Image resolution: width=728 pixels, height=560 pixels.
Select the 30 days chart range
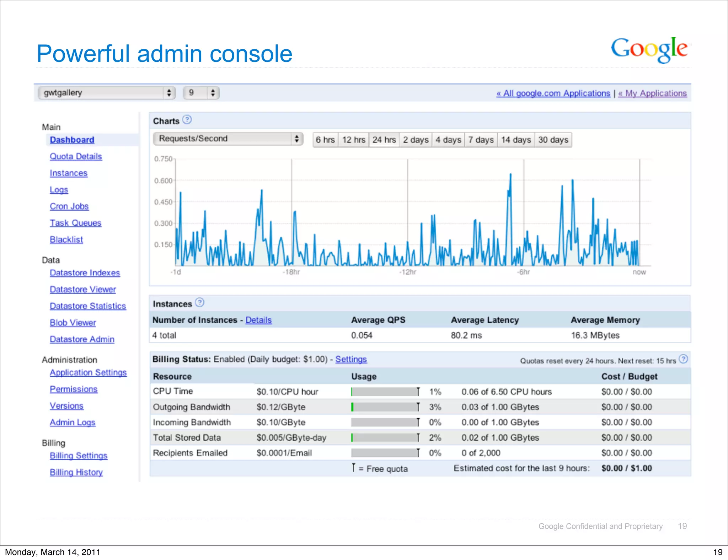(x=553, y=140)
